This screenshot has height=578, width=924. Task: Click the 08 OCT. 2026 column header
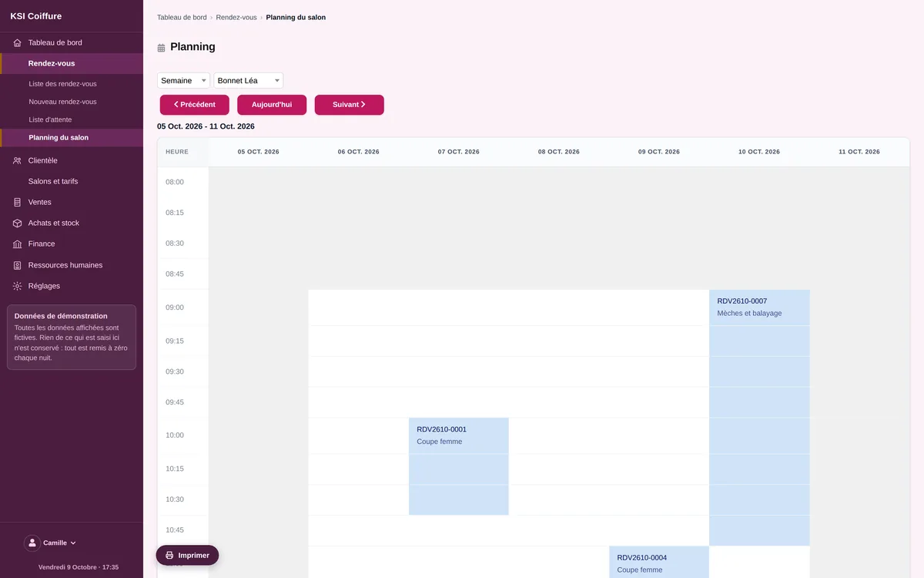[559, 152]
